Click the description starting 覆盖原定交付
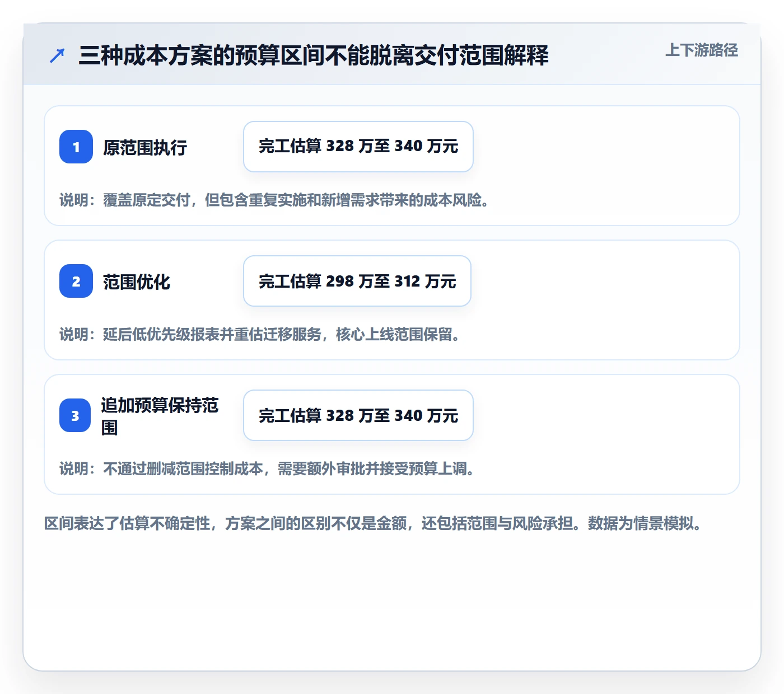The width and height of the screenshot is (784, 694). coord(274,200)
